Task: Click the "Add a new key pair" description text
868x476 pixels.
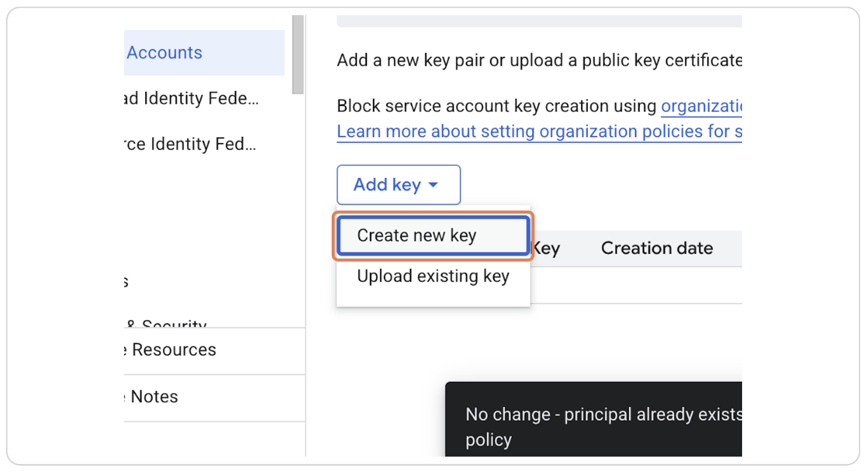Action: tap(539, 60)
